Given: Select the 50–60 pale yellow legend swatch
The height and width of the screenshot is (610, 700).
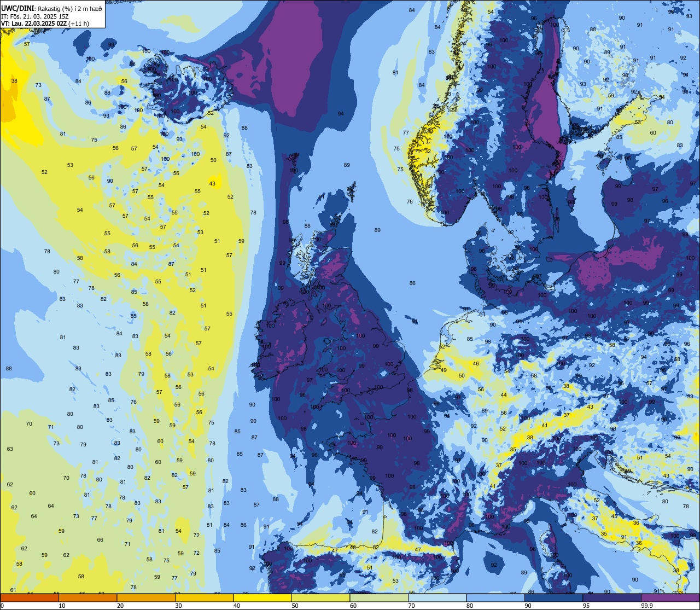Looking at the screenshot, I should [321, 597].
